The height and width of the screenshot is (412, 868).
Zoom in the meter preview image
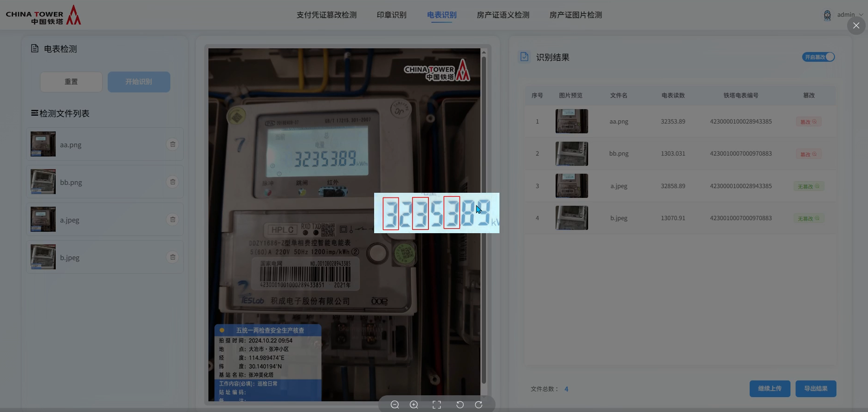tap(414, 405)
